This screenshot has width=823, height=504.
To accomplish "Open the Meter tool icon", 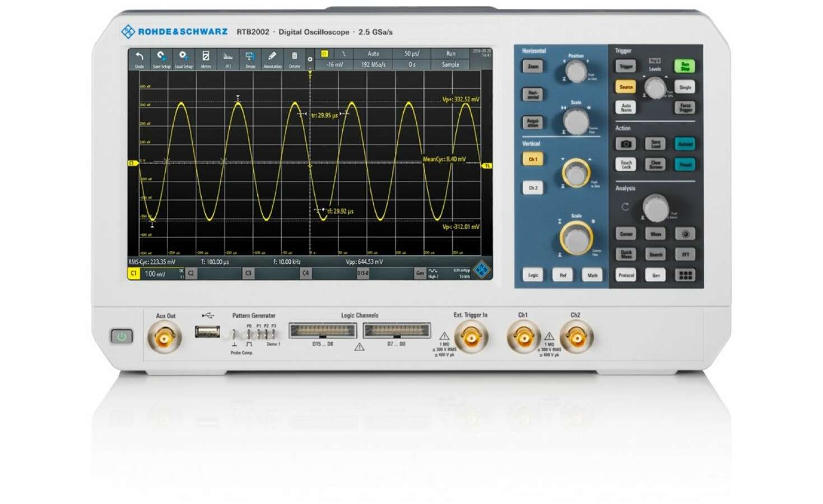I will pyautogui.click(x=206, y=59).
